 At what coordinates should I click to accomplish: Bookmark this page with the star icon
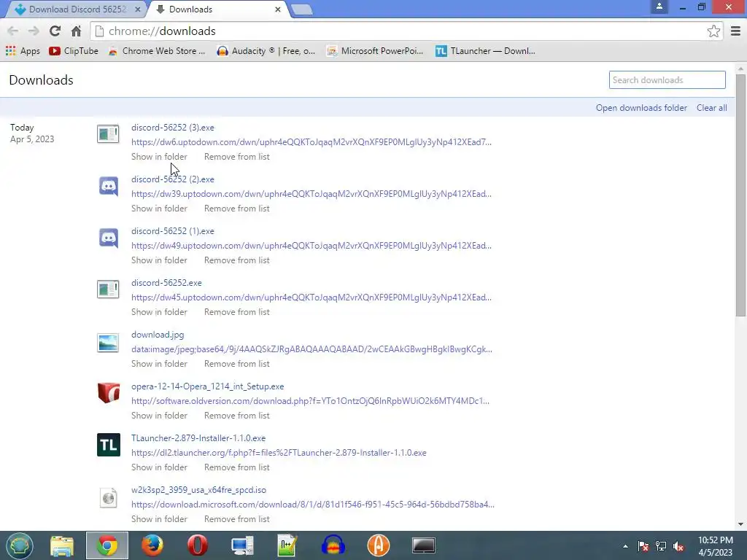713,31
